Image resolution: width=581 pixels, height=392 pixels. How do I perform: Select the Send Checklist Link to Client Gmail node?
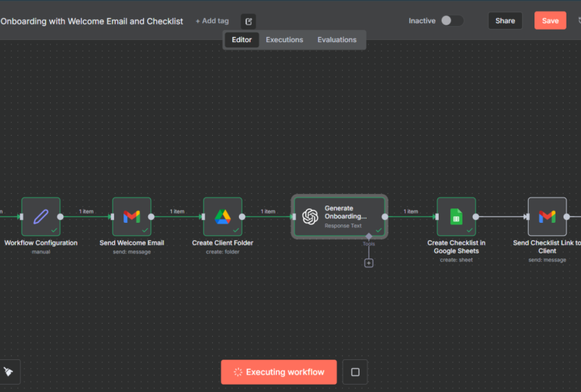(x=548, y=217)
